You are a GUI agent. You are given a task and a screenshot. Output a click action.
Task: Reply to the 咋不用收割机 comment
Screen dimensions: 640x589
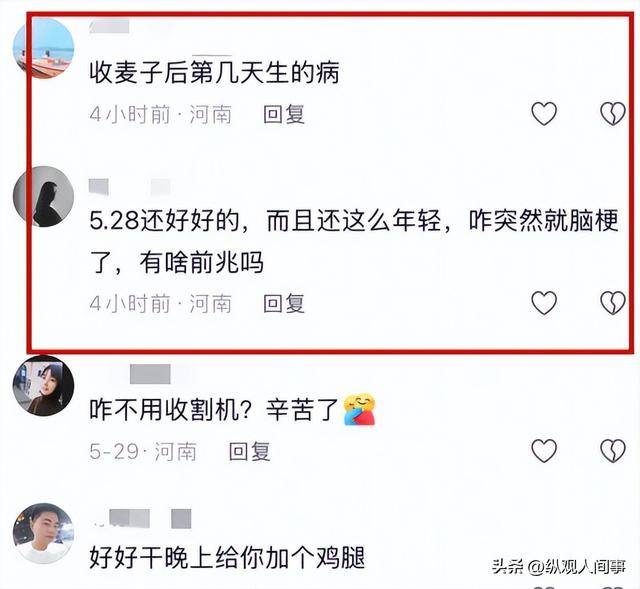[249, 451]
